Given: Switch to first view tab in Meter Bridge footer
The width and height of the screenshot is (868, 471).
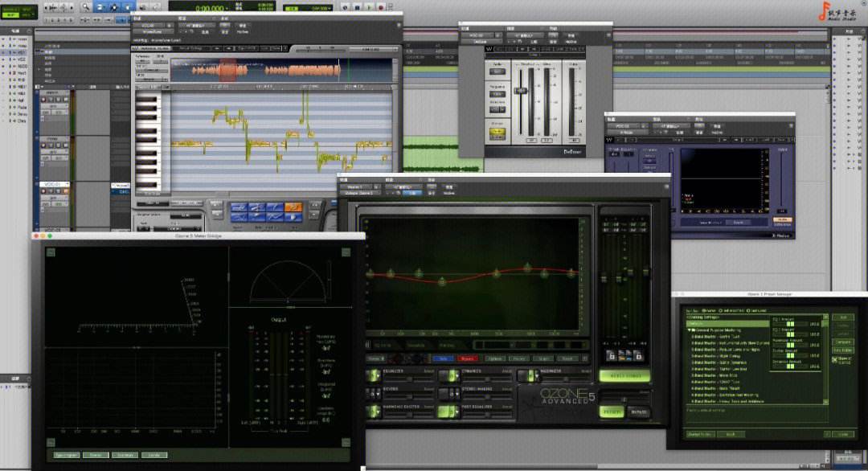Looking at the screenshot, I should point(67,455).
